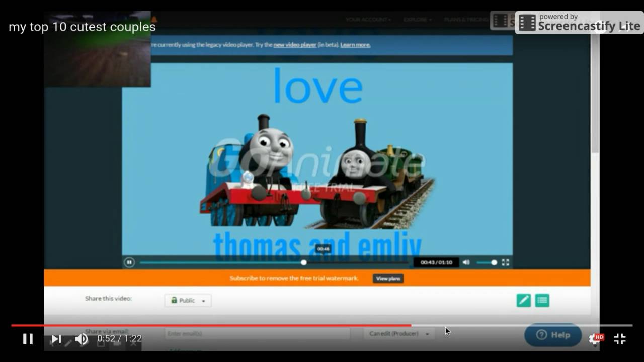
Task: Click the video title 'my top 10 cutest couples'
Action: coord(82,27)
